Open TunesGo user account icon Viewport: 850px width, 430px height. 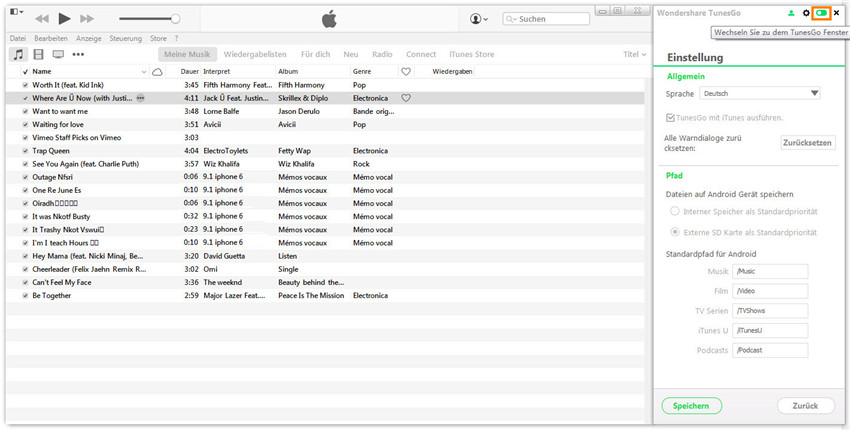pos(791,12)
